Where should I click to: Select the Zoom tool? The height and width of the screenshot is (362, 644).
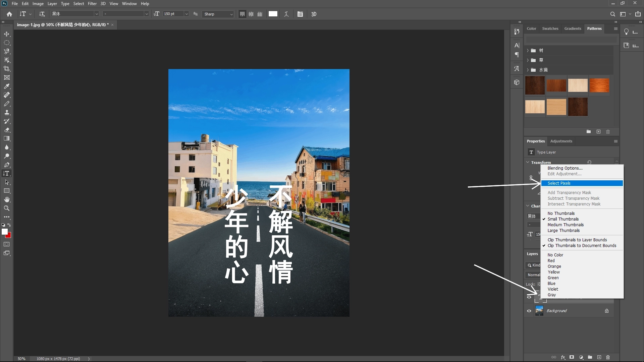(x=7, y=208)
